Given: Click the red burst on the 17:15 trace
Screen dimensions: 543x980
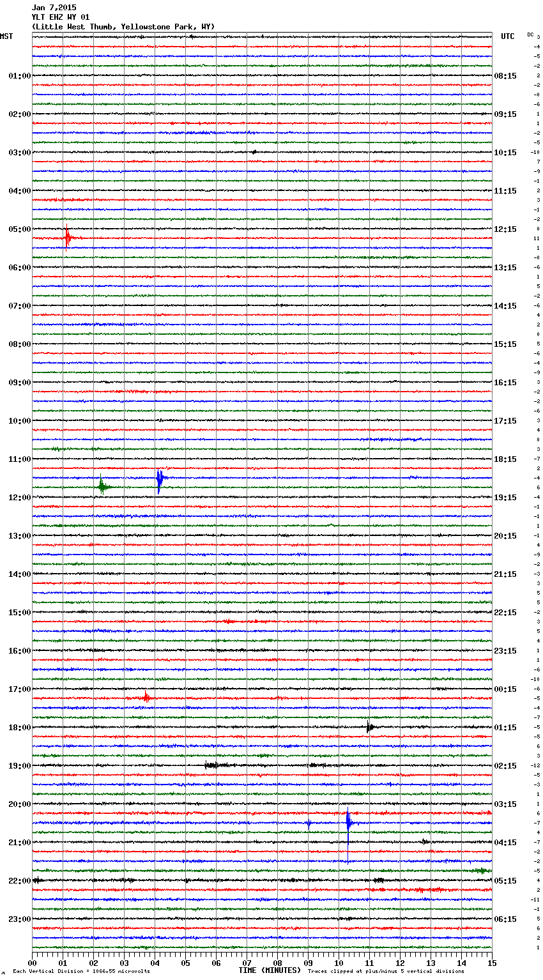Looking at the screenshot, I should coord(146,698).
